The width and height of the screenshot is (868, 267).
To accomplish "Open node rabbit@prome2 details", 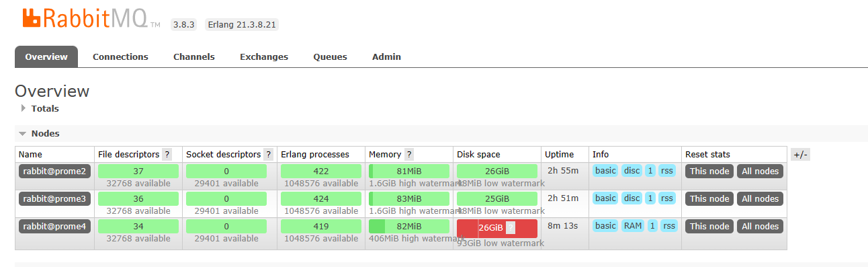I will coord(54,171).
